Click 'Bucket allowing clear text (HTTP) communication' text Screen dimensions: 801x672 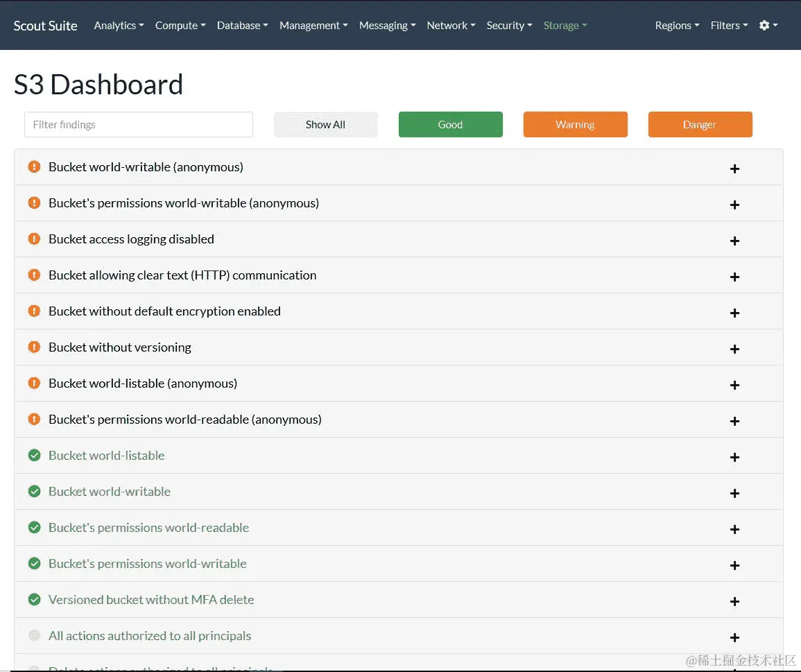[x=182, y=275]
